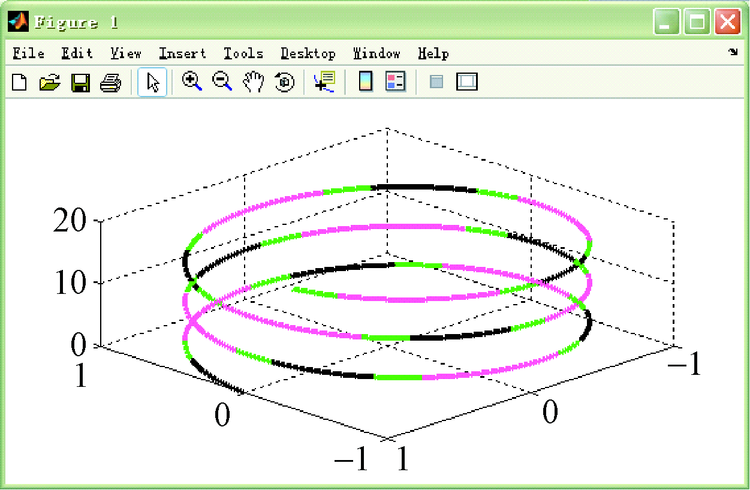
Task: Hide plot tools using the toolbar icon
Action: pos(435,83)
